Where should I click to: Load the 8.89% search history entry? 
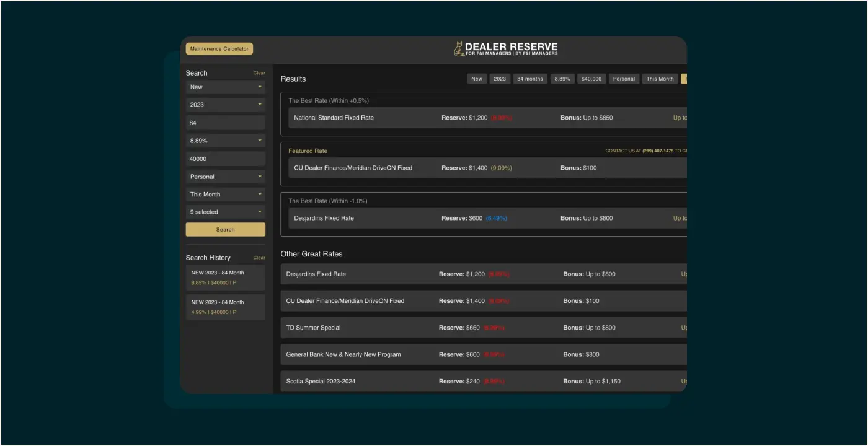[x=226, y=278]
